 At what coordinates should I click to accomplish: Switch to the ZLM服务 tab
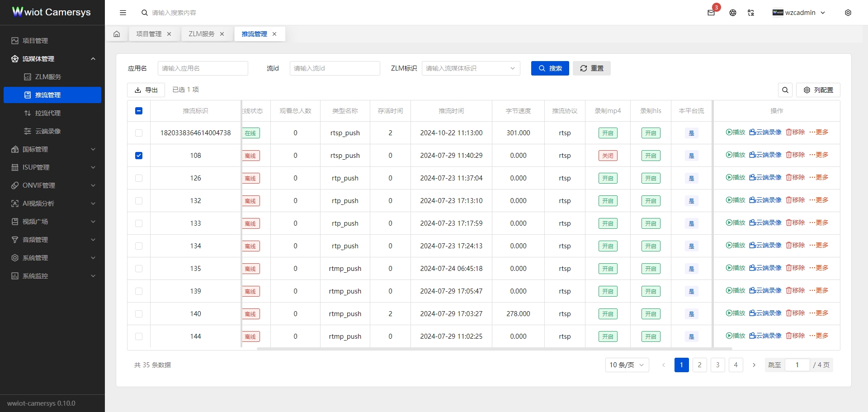pos(201,34)
